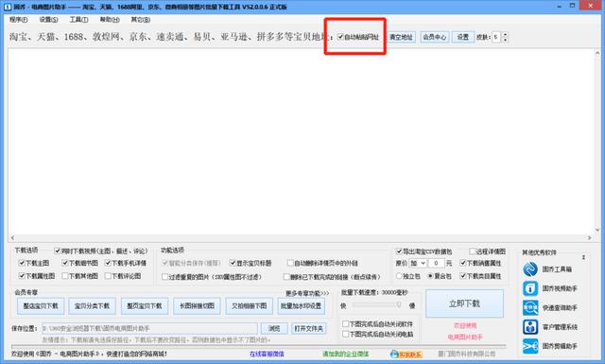Toggle the 下载类目属性 checkbox
Image resolution: width=605 pixels, height=364 pixels.
pos(463,276)
